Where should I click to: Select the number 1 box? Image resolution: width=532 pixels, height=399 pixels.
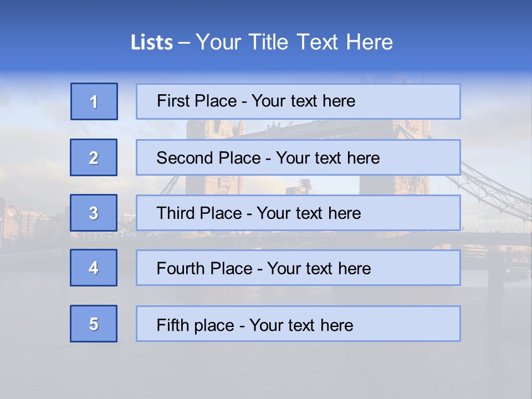94,101
